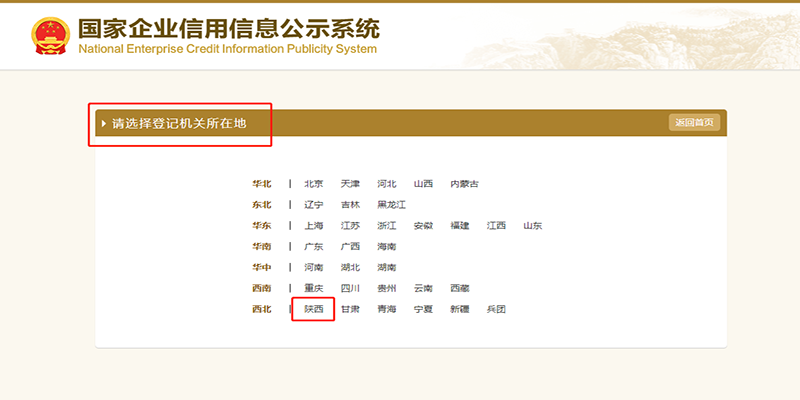Screen dimensions: 800x400
Task: Click the 返回首页 button
Action: point(694,122)
